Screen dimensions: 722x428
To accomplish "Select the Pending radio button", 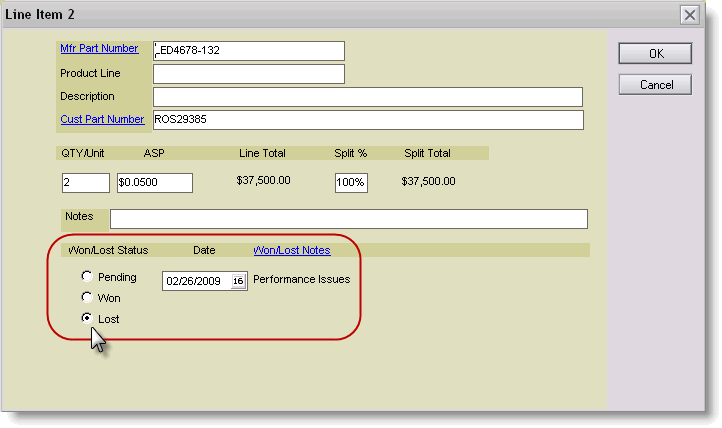I will point(87,276).
